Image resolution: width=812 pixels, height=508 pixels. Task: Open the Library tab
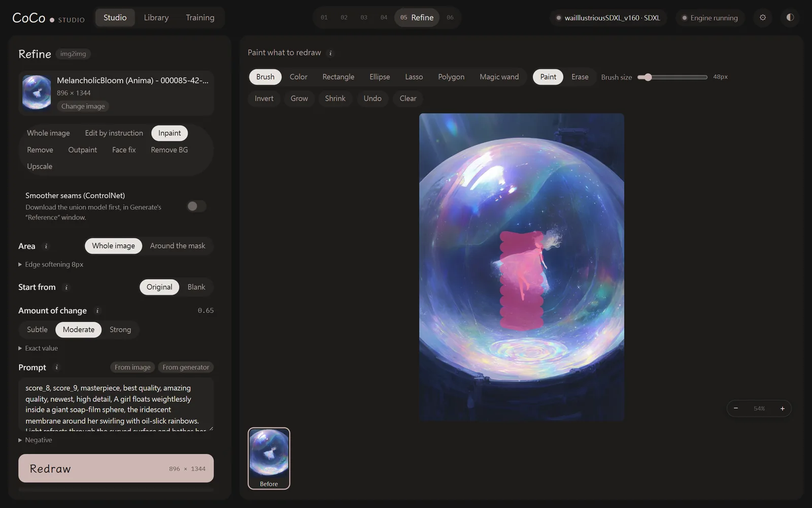coord(156,17)
